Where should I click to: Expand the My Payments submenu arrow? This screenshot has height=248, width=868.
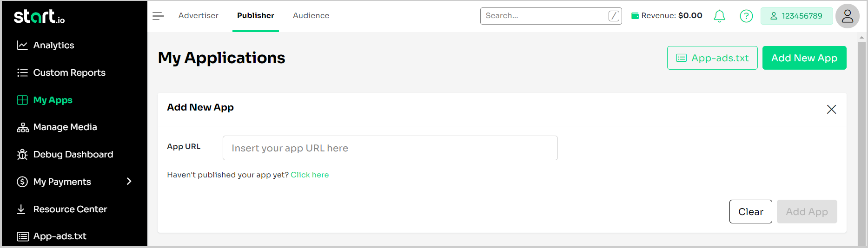coord(129,181)
